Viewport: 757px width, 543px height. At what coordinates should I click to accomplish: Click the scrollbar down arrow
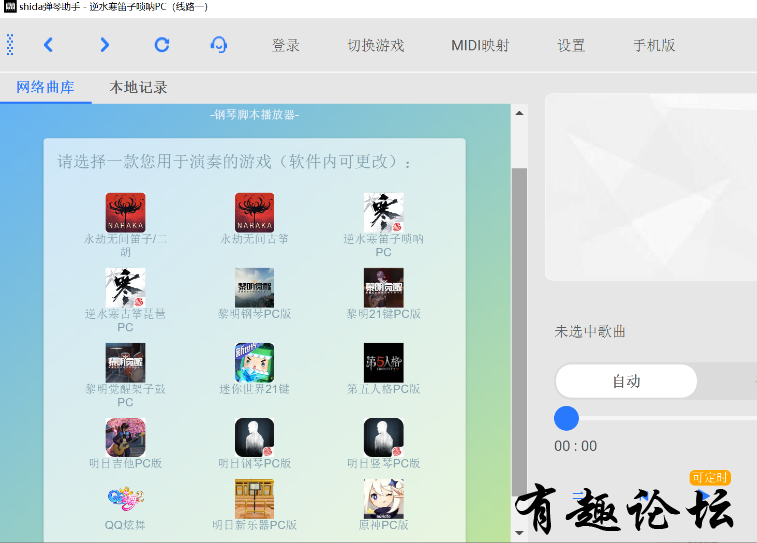pyautogui.click(x=519, y=533)
